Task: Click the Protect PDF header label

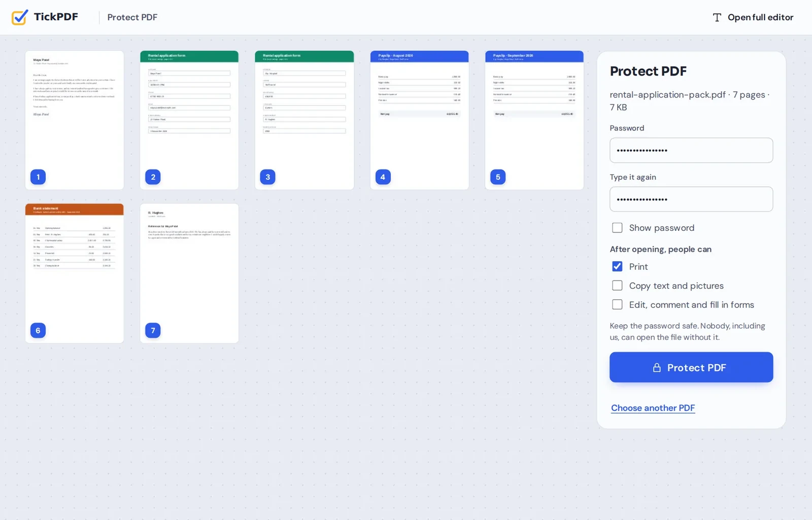Action: point(132,17)
